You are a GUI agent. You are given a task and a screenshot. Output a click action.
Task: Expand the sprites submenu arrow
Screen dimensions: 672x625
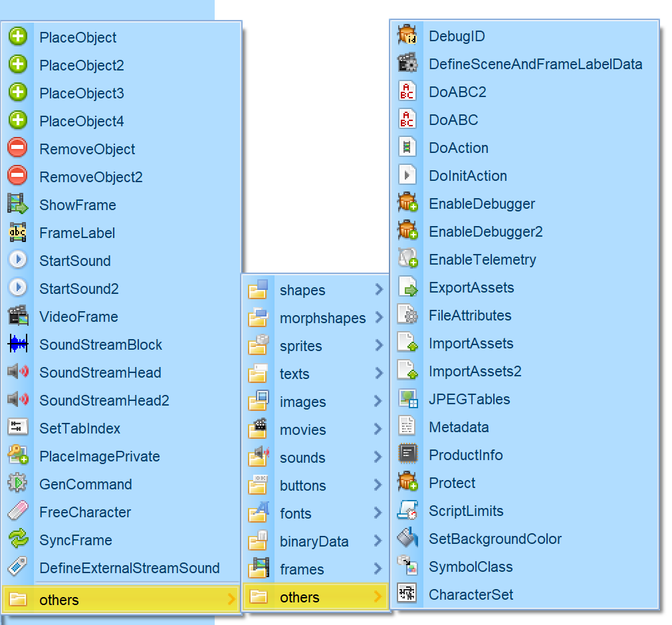pyautogui.click(x=379, y=346)
